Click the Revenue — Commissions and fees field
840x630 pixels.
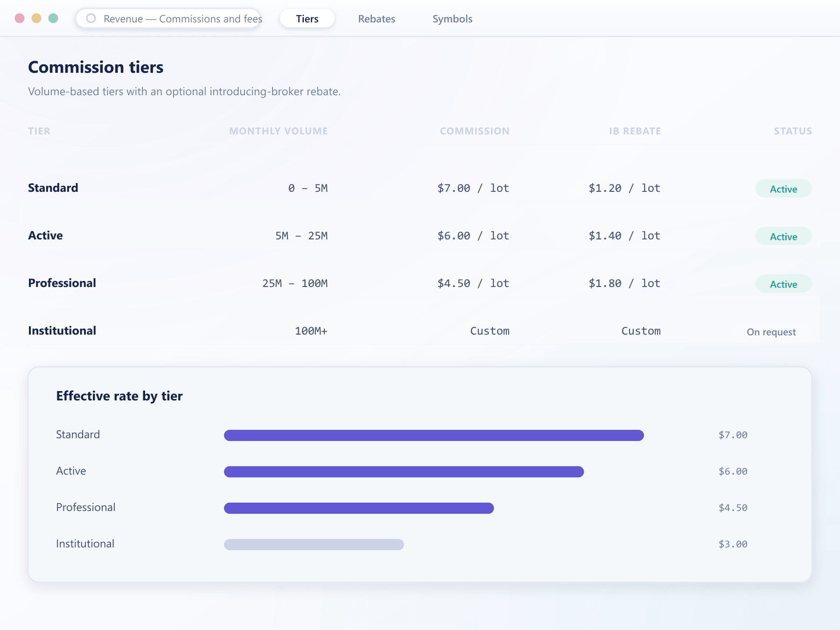(x=168, y=19)
